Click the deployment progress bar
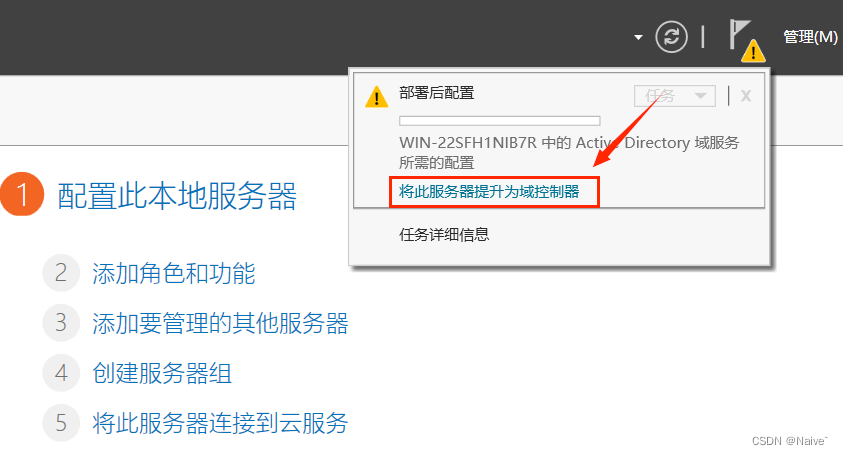The image size is (843, 455). pyautogui.click(x=499, y=120)
